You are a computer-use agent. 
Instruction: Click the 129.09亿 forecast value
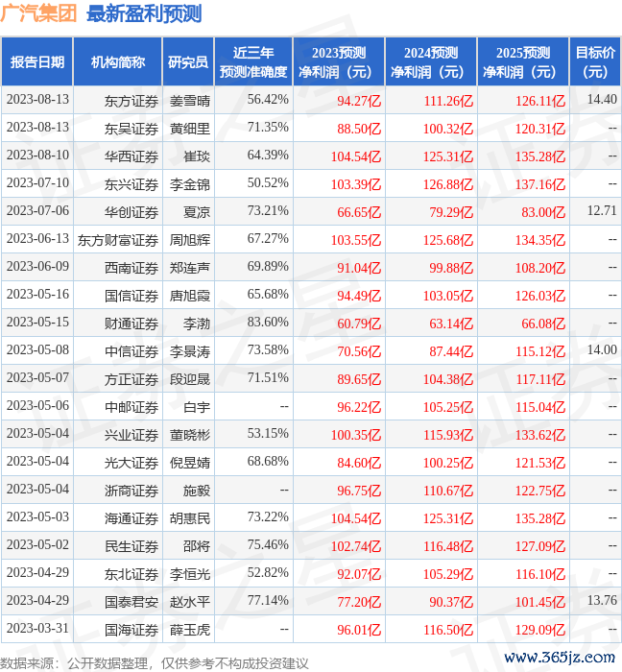540,631
